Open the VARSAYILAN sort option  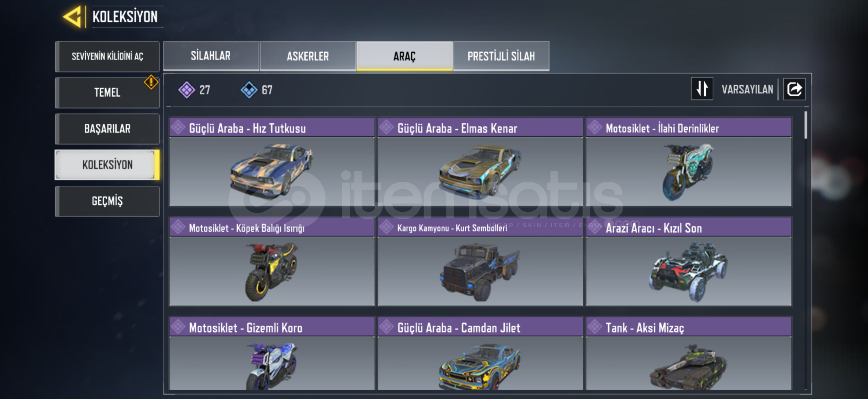tap(747, 89)
